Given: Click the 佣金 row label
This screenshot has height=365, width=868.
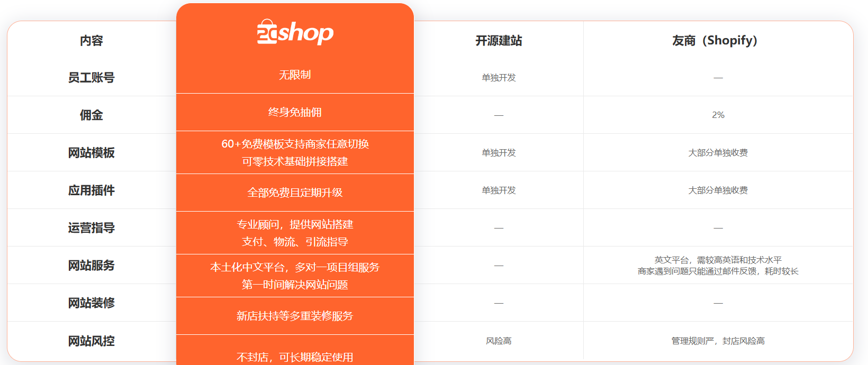Looking at the screenshot, I should click(x=92, y=115).
